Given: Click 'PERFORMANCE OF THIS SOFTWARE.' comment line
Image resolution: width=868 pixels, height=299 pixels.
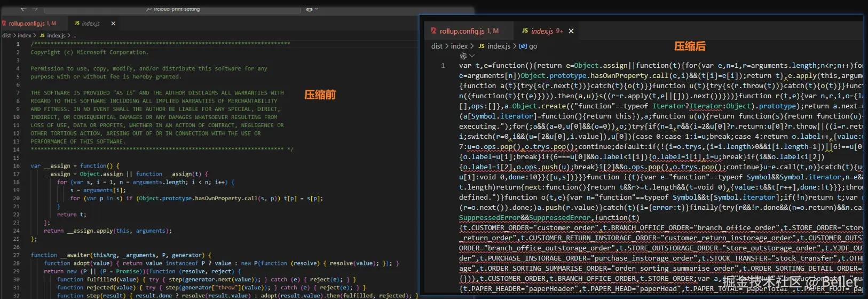Looking at the screenshot, I should tap(77, 141).
